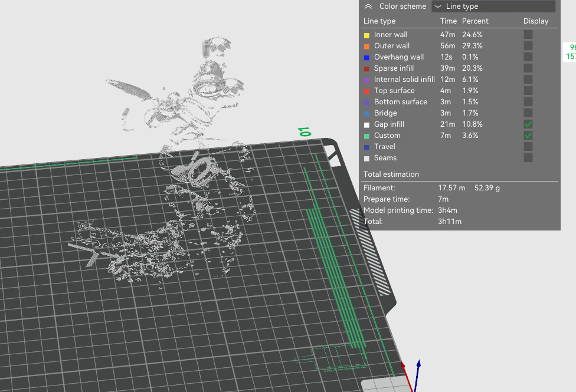Image resolution: width=576 pixels, height=392 pixels.
Task: Enable the Travel display checkbox
Action: (528, 146)
